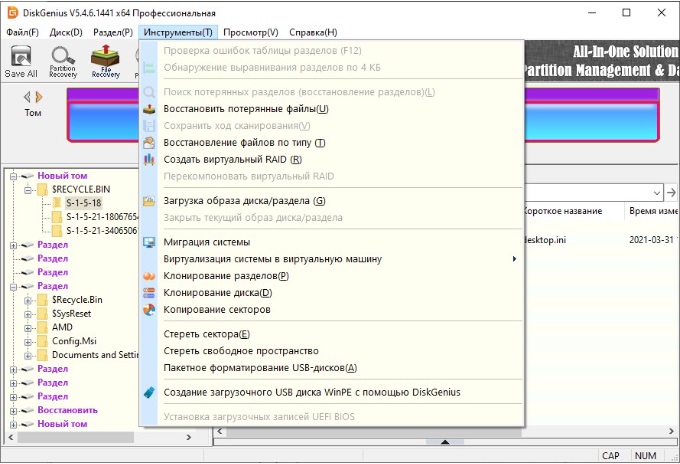Expand the Виртуализация системы submenu arrow
The height and width of the screenshot is (464, 680).
point(514,259)
